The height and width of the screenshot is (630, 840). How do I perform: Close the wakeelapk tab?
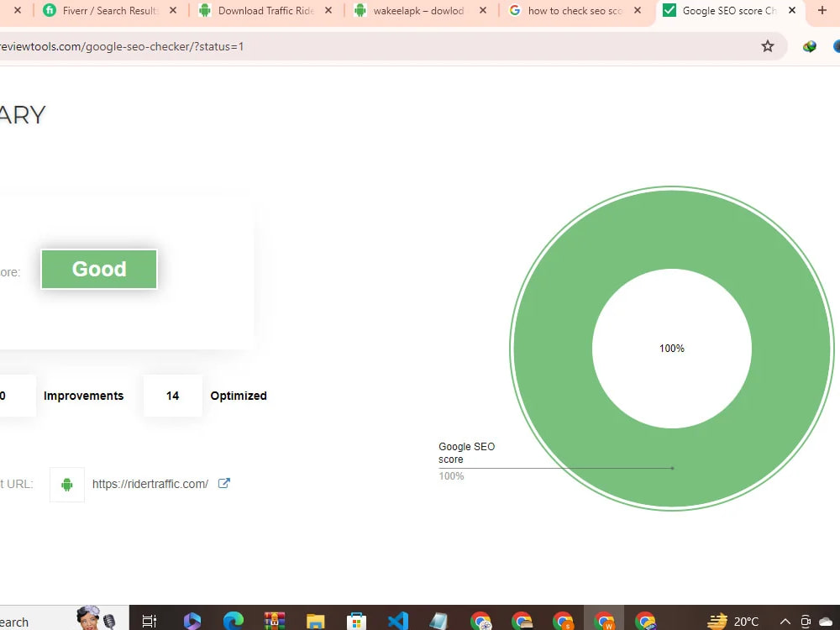point(483,10)
